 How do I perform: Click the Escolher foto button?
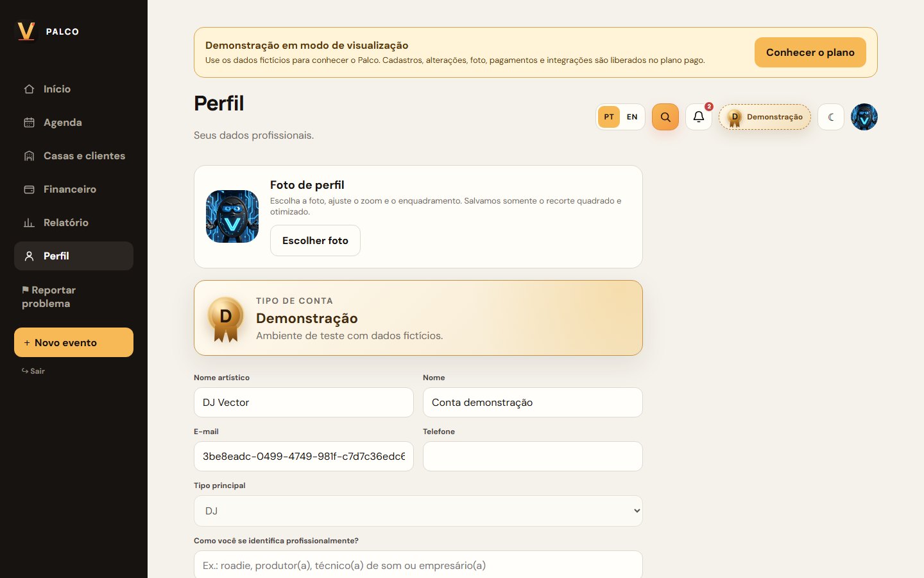pos(315,241)
